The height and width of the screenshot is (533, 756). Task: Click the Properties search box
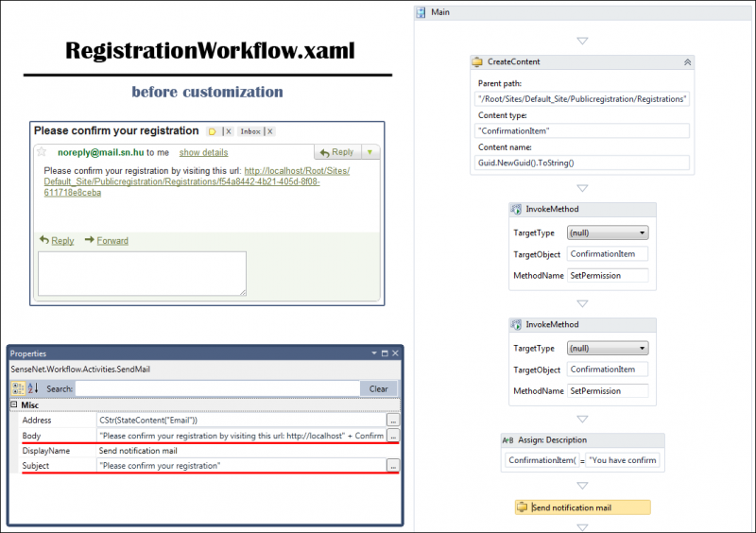(217, 388)
